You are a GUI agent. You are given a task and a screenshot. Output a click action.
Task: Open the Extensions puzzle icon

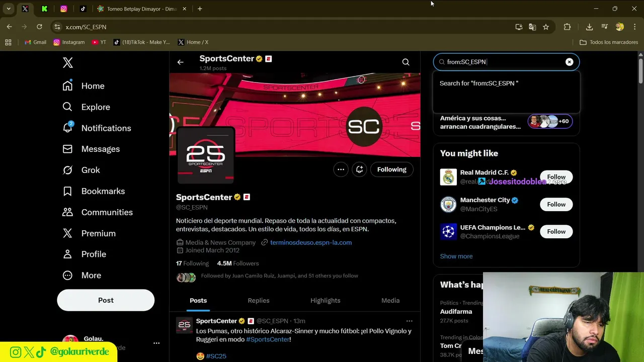pos(567,27)
